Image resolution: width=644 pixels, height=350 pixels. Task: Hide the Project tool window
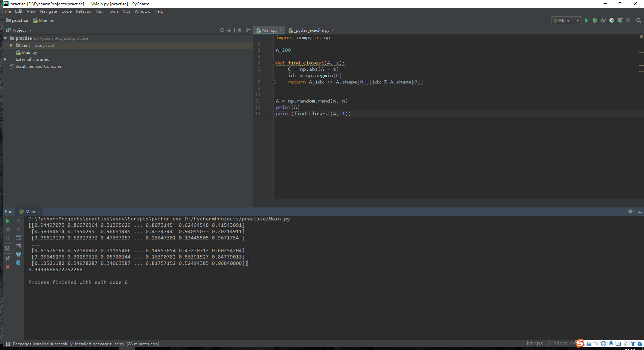[x=248, y=30]
